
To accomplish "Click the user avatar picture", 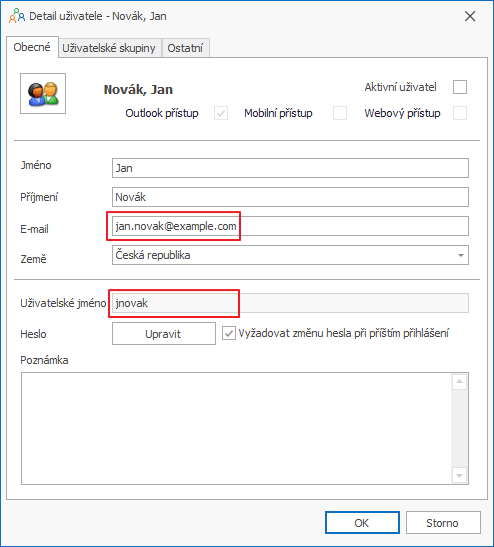I will (43, 93).
